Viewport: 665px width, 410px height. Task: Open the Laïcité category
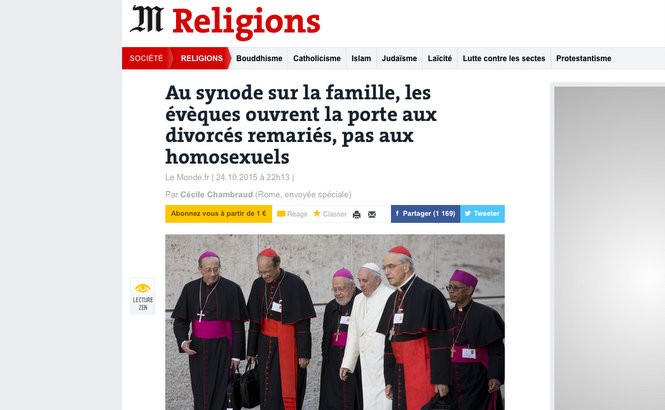[440, 59]
